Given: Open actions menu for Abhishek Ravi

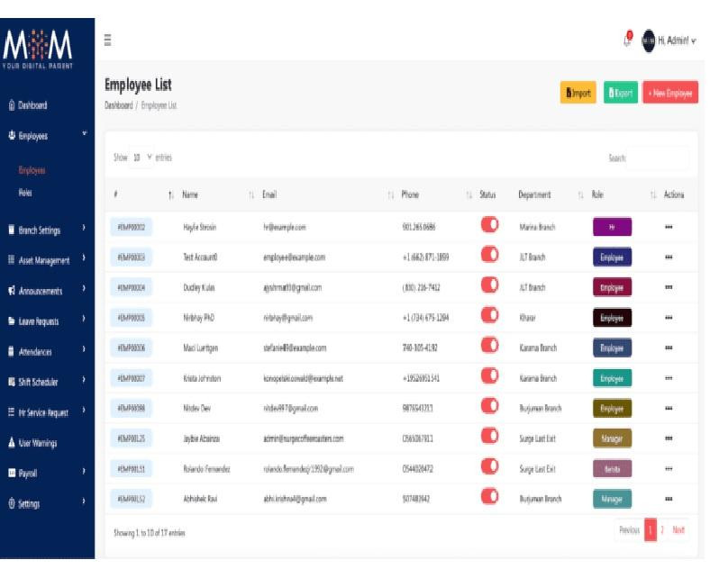Looking at the screenshot, I should point(669,498).
